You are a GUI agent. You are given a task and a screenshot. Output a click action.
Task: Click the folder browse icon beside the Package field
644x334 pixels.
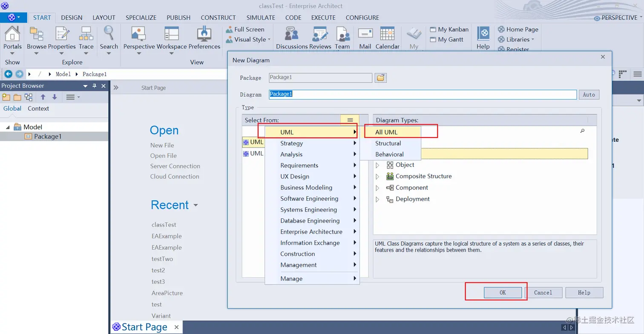click(381, 78)
